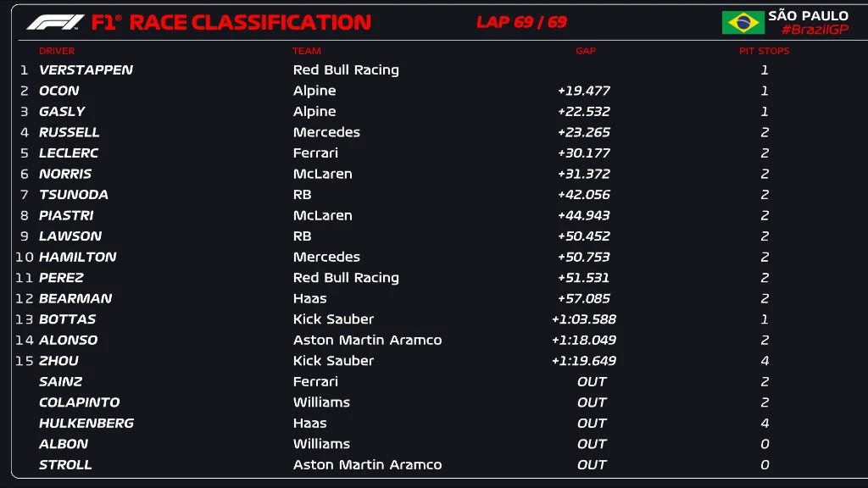Select the DRIVER column header
This screenshot has width=868, height=488.
(57, 51)
